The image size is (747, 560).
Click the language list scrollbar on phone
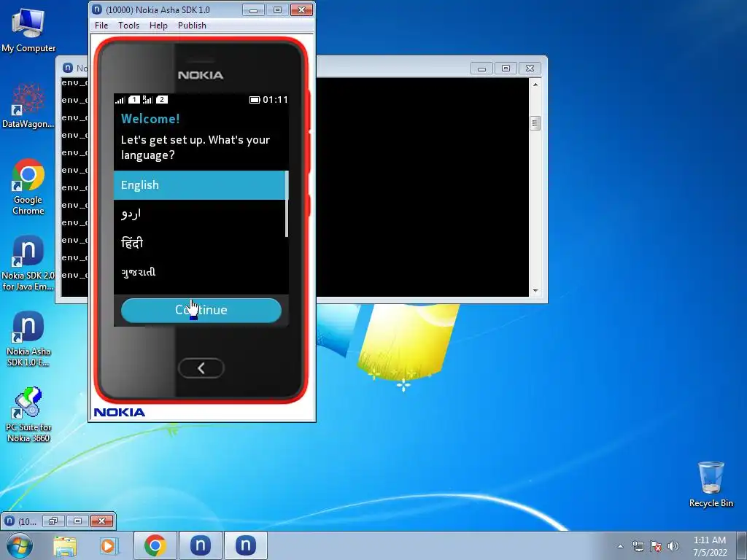tap(287, 204)
